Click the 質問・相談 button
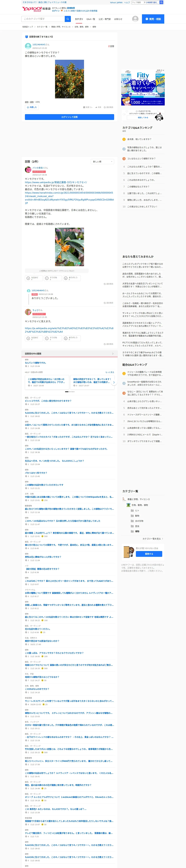 pyautogui.click(x=153, y=19)
